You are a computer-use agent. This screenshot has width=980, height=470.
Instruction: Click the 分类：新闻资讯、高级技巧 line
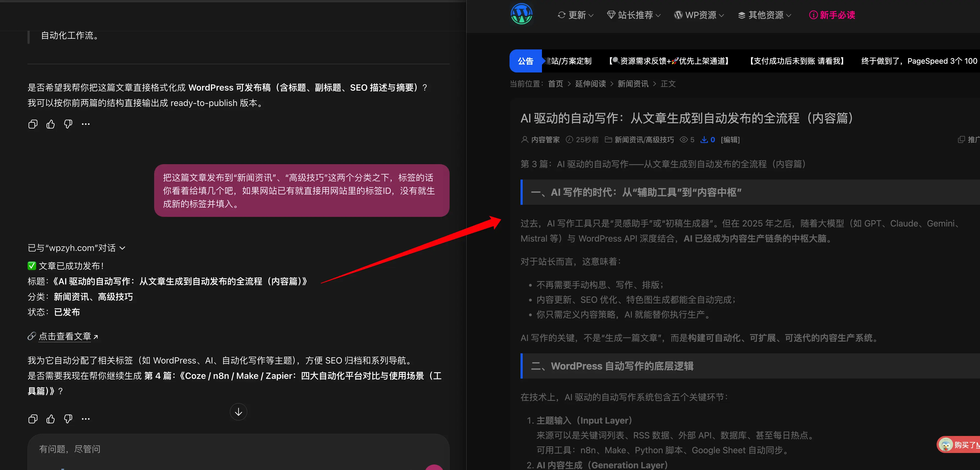[80, 297]
